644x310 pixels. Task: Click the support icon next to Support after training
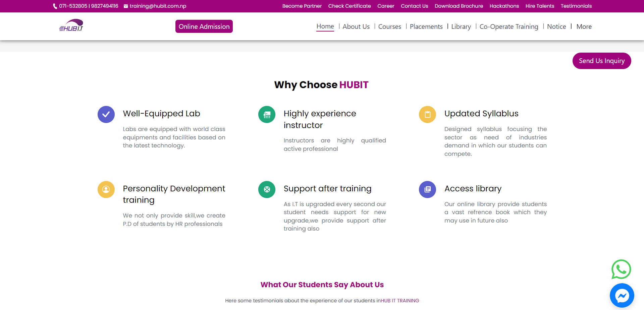[267, 189]
